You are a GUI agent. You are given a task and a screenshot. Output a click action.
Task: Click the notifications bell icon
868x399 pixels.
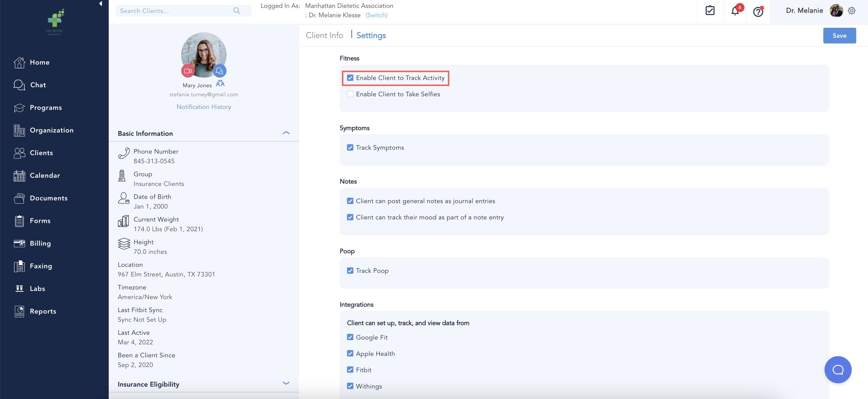(x=735, y=11)
